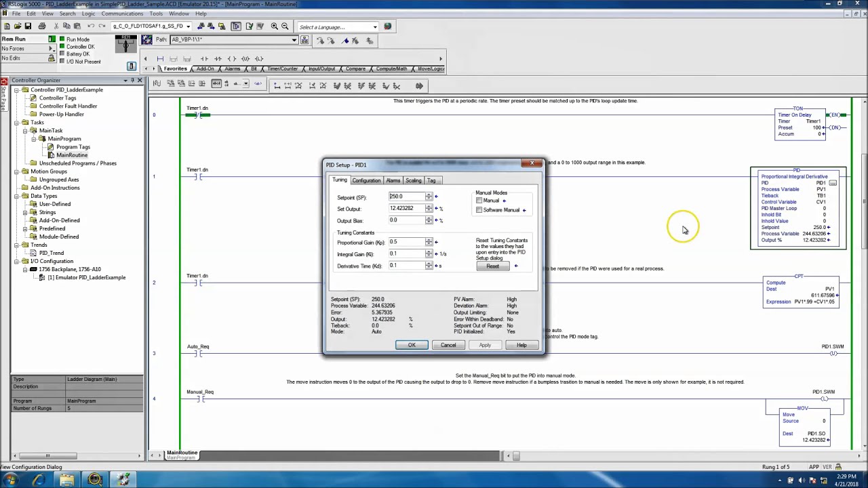This screenshot has width=868, height=488.
Task: Switch to the Scaling tab in PID Setup
Action: (x=414, y=180)
